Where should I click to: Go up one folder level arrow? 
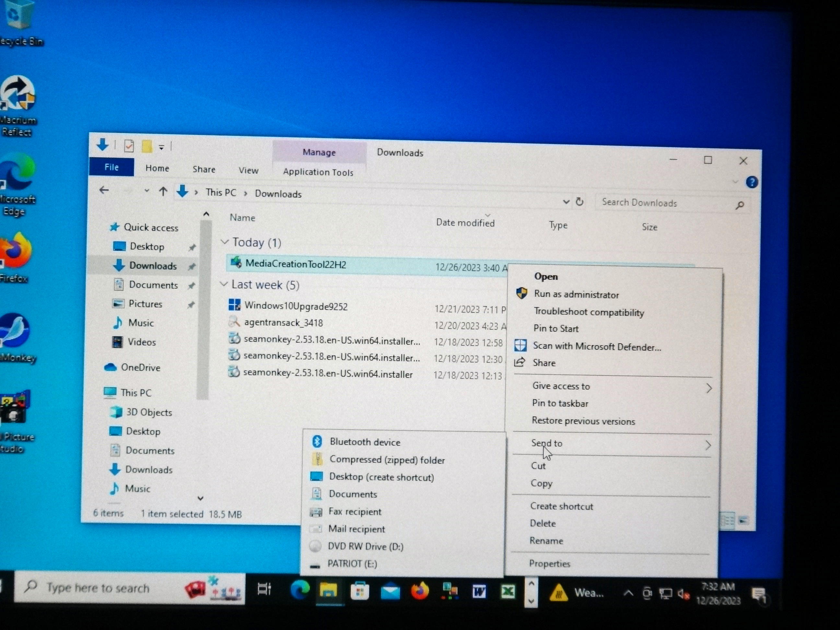pyautogui.click(x=163, y=192)
